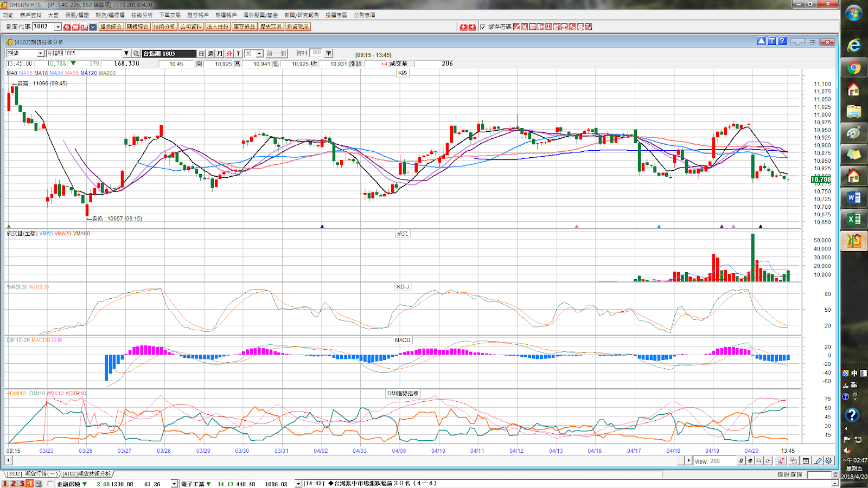The height and width of the screenshot is (488, 868).
Task: Click the MACD panel label
Action: pos(403,340)
